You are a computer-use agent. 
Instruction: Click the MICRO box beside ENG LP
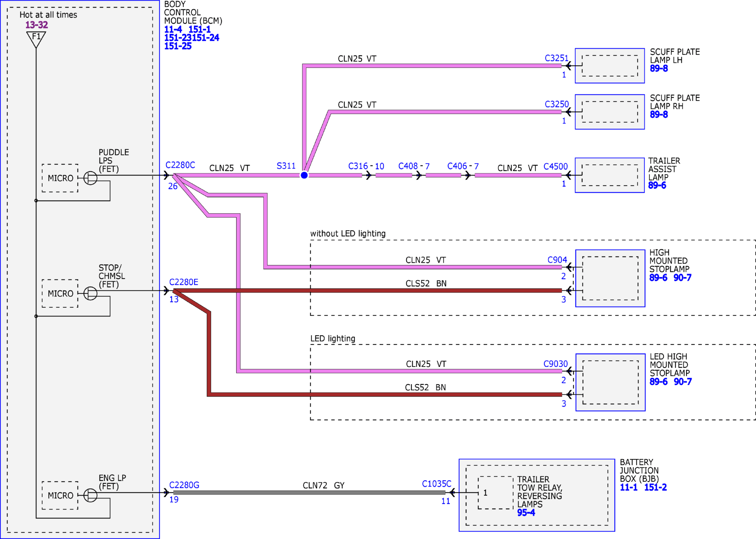(x=60, y=495)
